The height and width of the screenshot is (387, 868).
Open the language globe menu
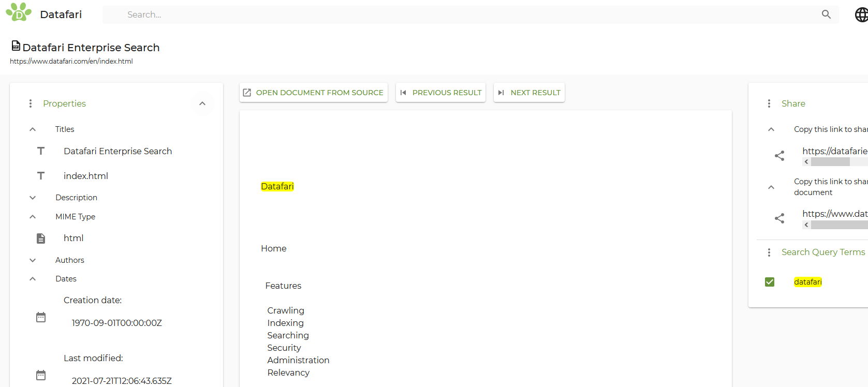(x=861, y=15)
